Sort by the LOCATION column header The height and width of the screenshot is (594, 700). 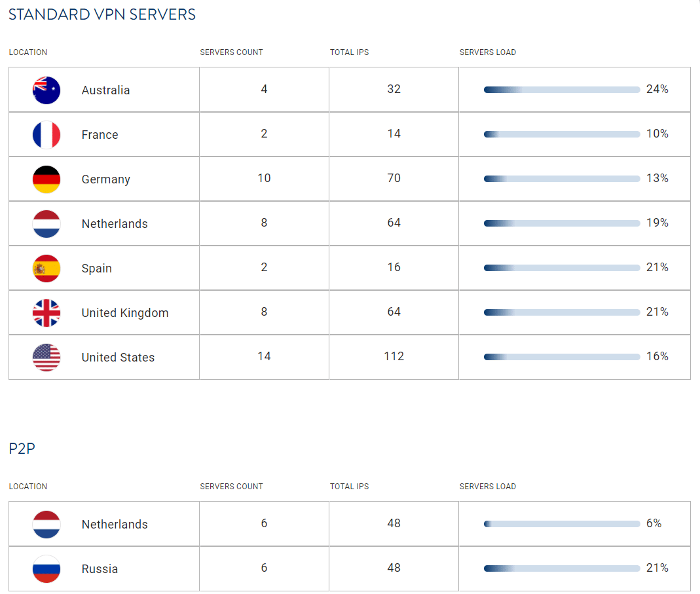pos(28,52)
